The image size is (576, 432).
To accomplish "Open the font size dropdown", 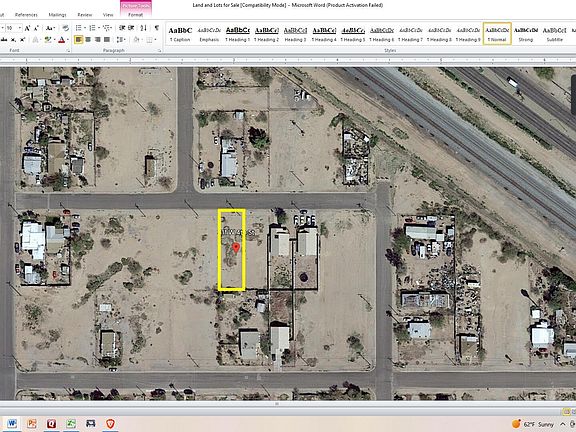I will [x=19, y=28].
